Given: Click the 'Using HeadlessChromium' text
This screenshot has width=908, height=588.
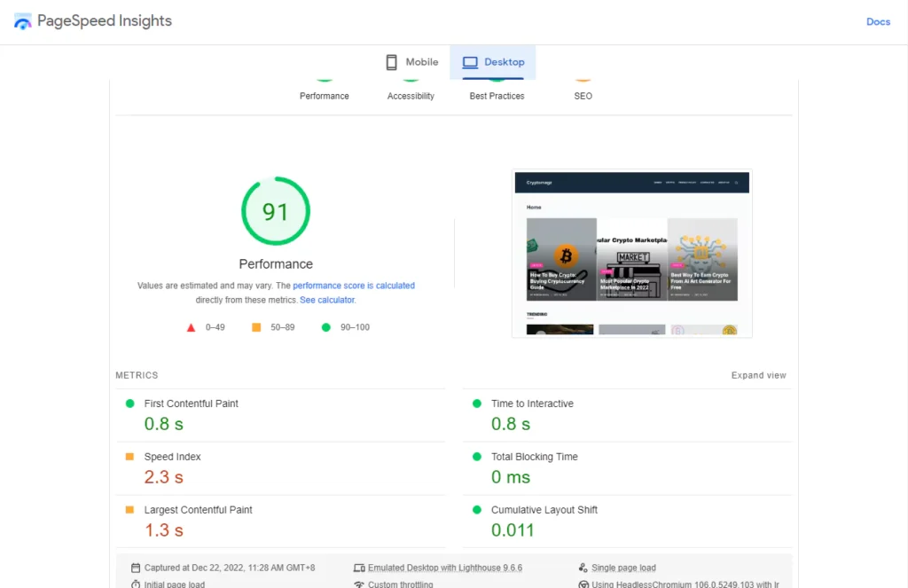Looking at the screenshot, I should tap(685, 584).
